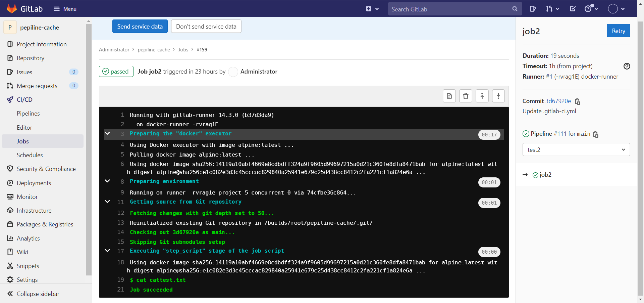The height and width of the screenshot is (303, 644).
Task: Click the #159 breadcrumb
Action: [202, 49]
